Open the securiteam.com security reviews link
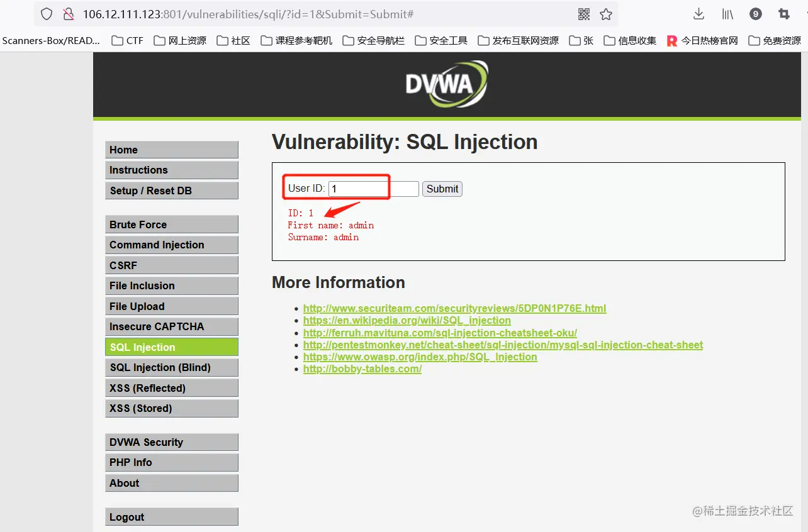The width and height of the screenshot is (808, 532). 454,309
